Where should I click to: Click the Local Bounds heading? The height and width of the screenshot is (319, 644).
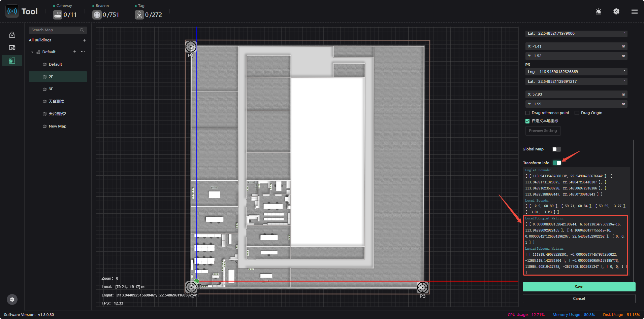537,201
